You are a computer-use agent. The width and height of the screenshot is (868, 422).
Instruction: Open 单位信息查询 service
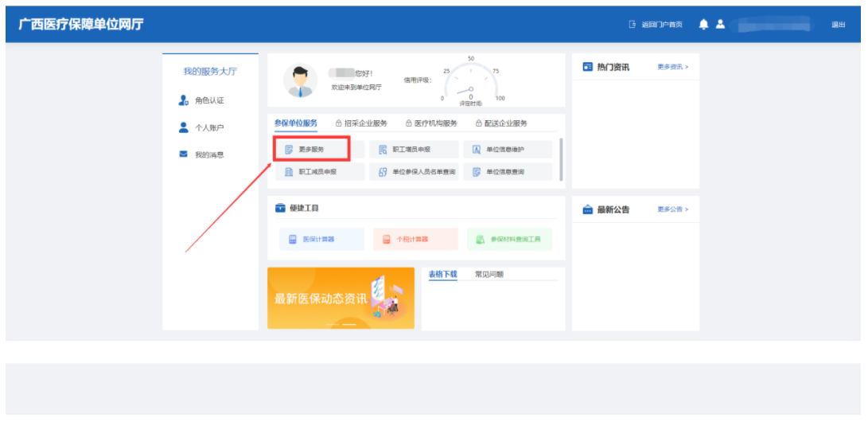(x=507, y=172)
